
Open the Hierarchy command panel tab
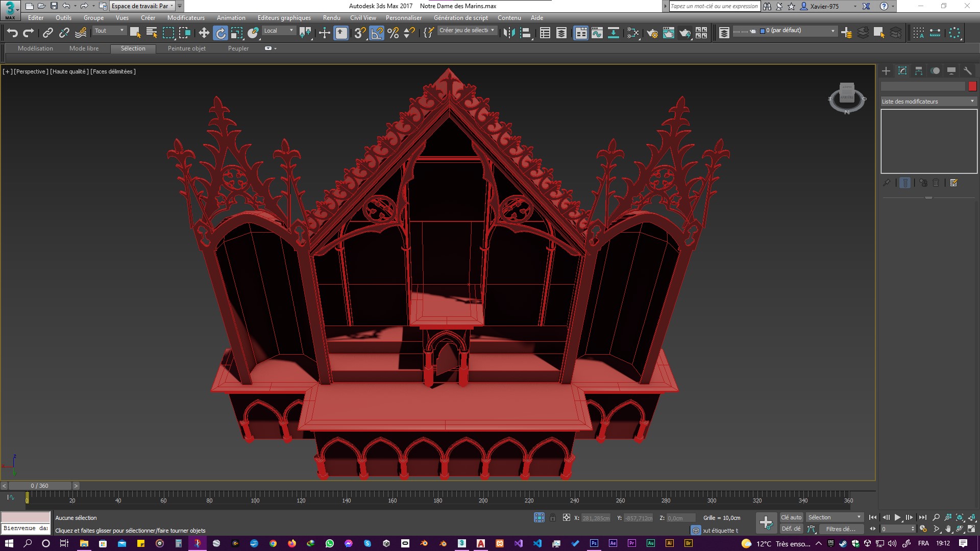[x=919, y=71]
